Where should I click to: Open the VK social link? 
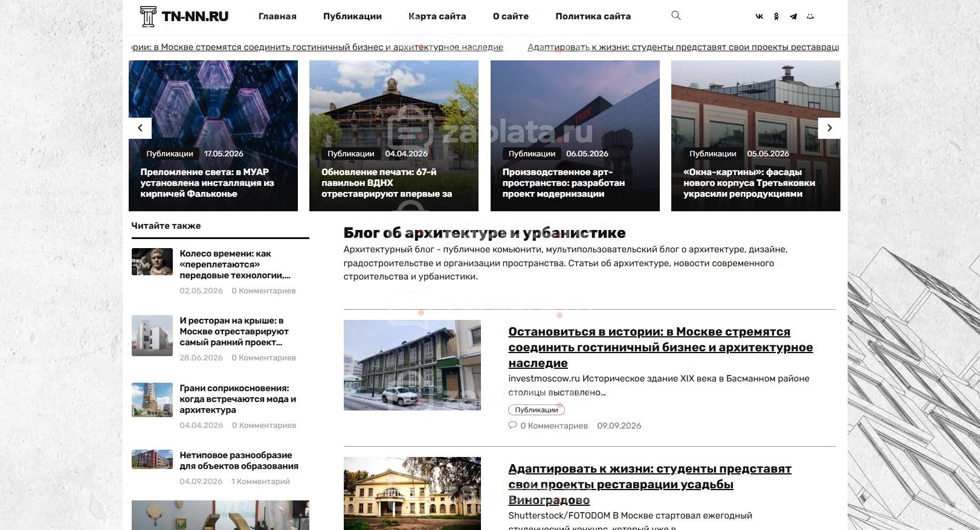759,16
